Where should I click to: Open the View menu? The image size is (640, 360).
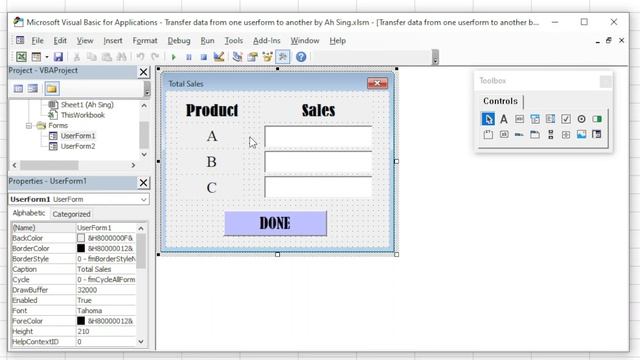pos(85,40)
